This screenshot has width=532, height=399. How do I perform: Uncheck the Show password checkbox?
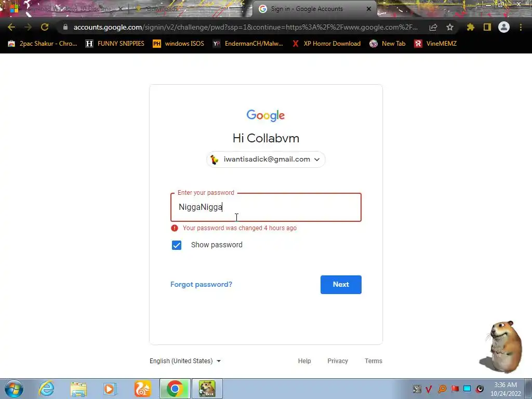tap(177, 245)
